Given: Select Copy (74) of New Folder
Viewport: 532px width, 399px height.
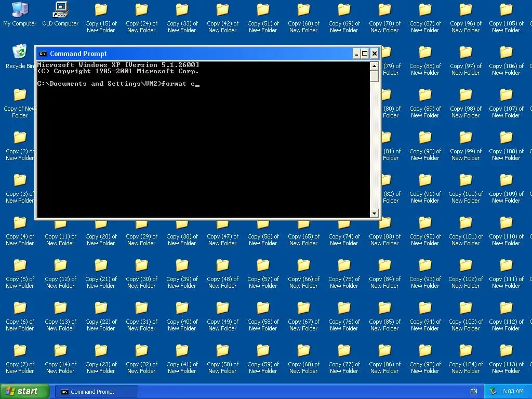Looking at the screenshot, I should [344, 233].
